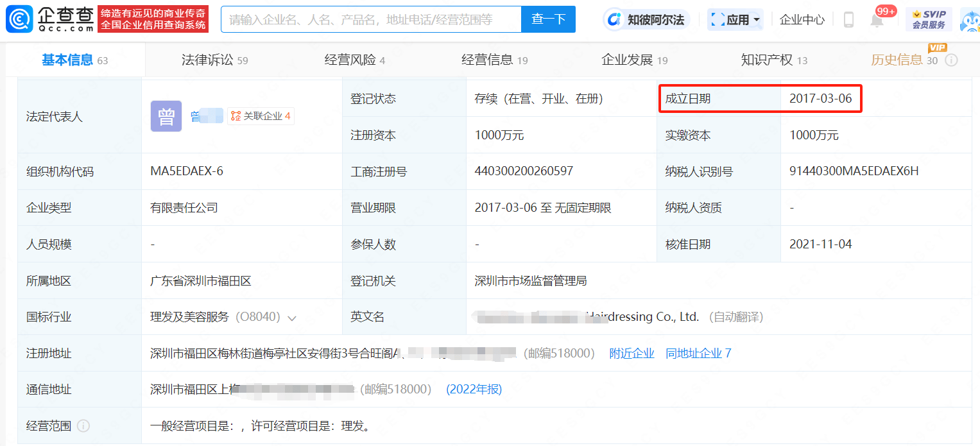Screen dimensions: 980x446
Task: Switch to 经营风险 tab
Action: pyautogui.click(x=354, y=60)
